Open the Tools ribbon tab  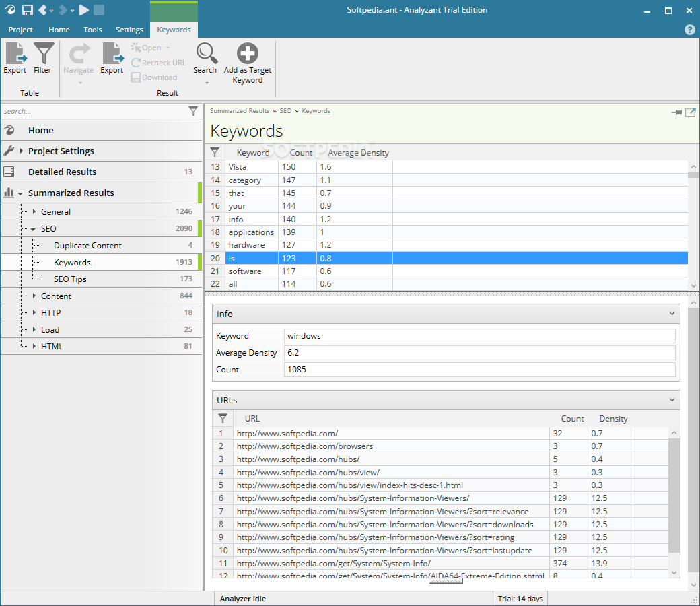click(x=93, y=30)
